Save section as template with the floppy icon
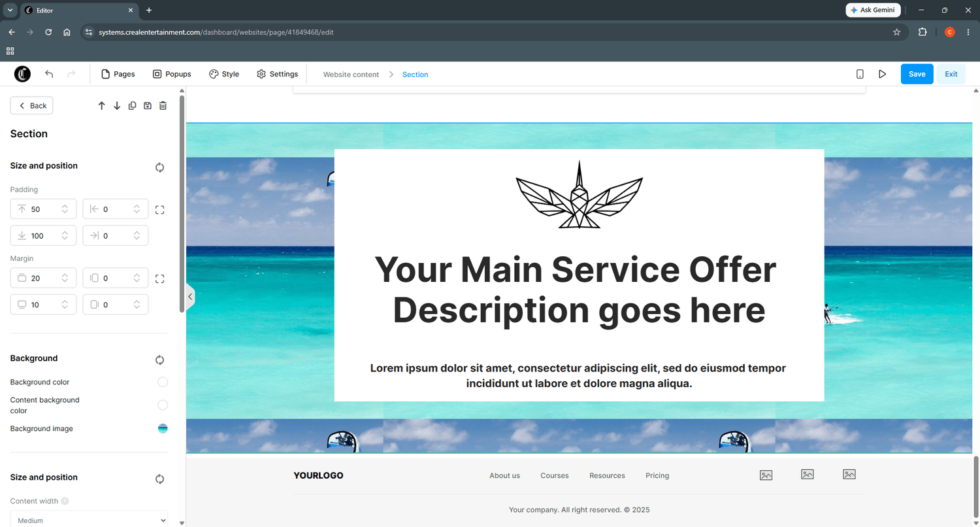The width and height of the screenshot is (980, 527). coord(148,106)
